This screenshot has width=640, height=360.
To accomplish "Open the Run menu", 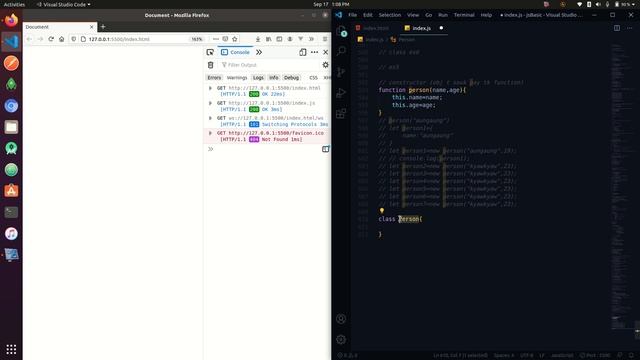I will coord(443,15).
